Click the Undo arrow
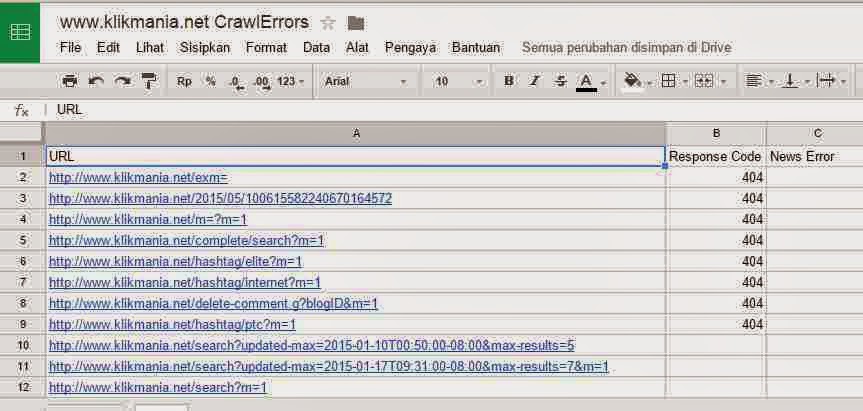The width and height of the screenshot is (863, 411). pos(96,81)
